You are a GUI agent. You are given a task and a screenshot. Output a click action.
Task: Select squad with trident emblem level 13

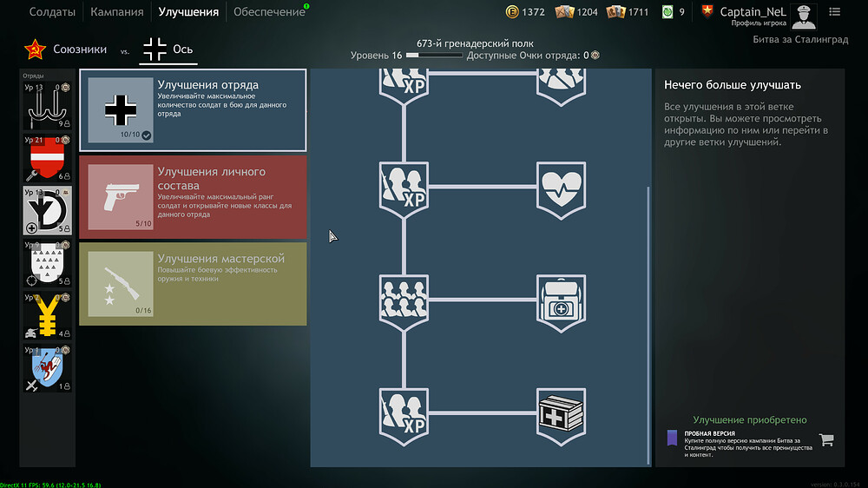click(x=47, y=105)
